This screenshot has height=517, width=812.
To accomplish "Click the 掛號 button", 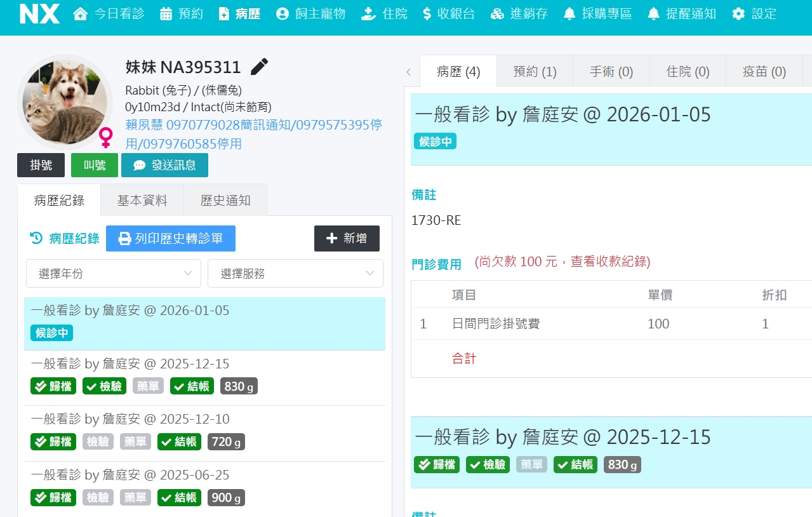I will pos(41,166).
